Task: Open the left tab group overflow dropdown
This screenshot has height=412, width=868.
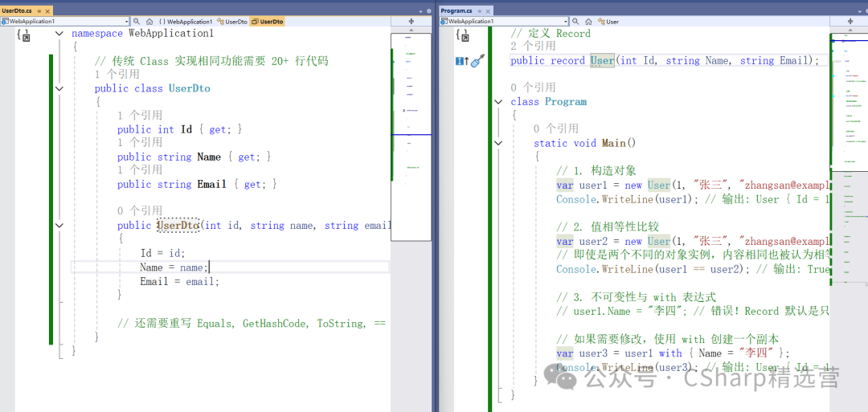Action: 420,10
